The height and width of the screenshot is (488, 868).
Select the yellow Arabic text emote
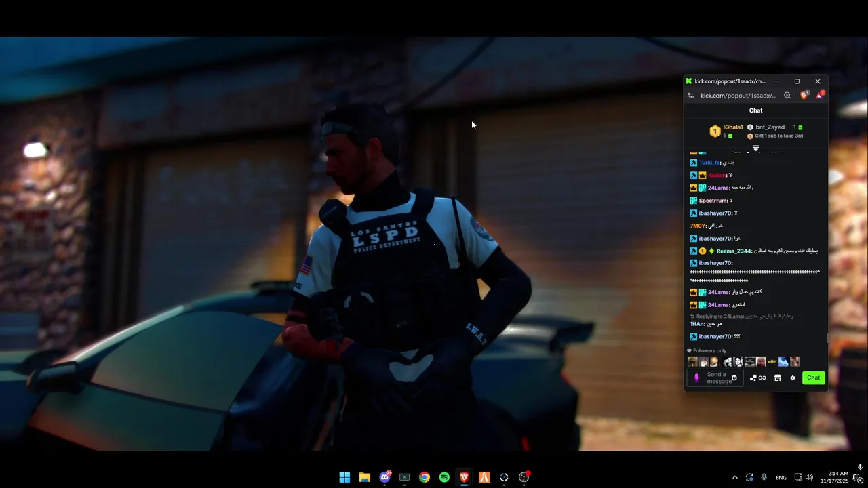click(772, 362)
